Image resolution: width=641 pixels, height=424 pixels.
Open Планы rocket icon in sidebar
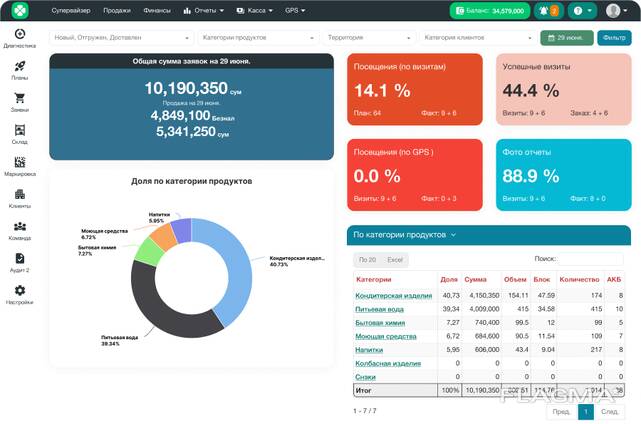coord(20,66)
